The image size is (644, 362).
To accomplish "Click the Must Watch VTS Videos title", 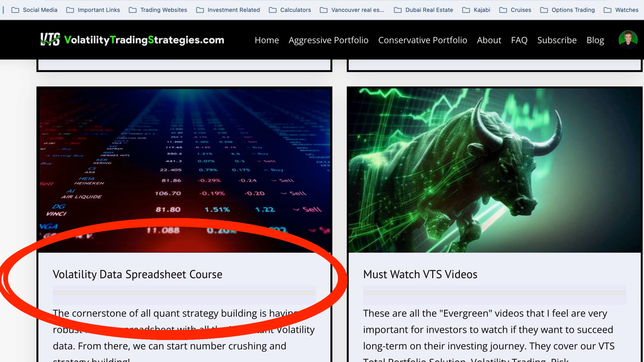I will [420, 274].
